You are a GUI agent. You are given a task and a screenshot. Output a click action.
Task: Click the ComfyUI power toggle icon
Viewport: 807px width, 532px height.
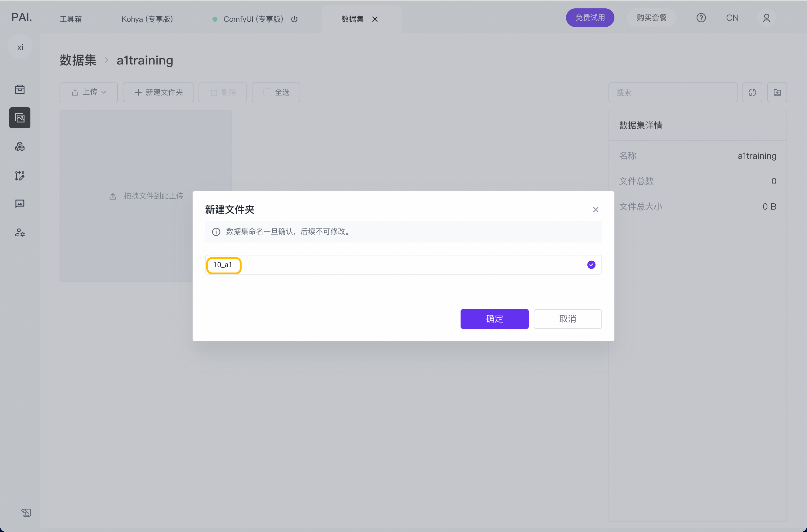click(x=294, y=19)
